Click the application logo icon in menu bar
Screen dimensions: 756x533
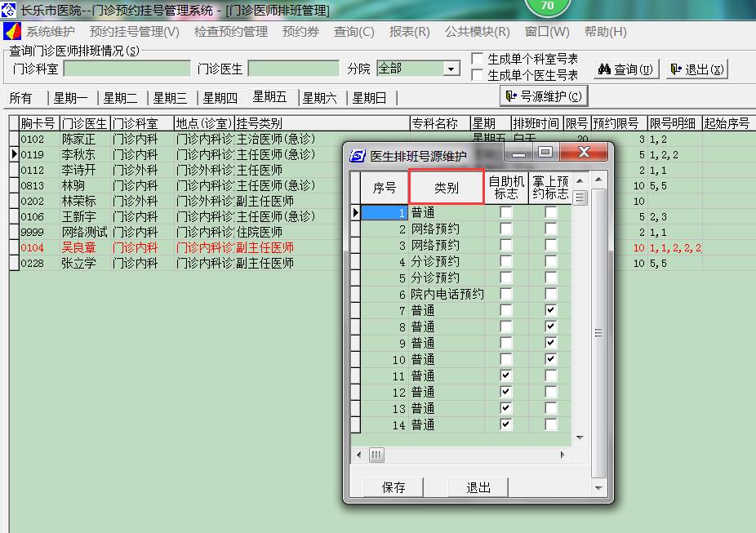pyautogui.click(x=12, y=31)
